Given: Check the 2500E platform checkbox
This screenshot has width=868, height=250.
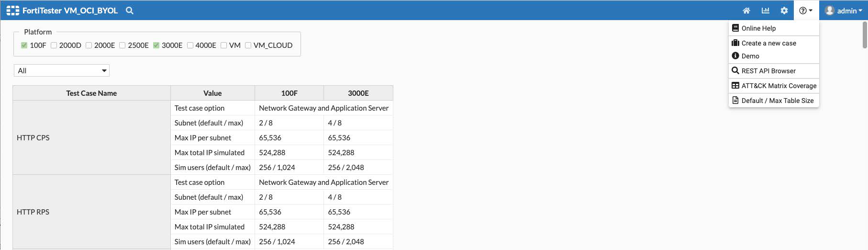Looking at the screenshot, I should pyautogui.click(x=122, y=45).
